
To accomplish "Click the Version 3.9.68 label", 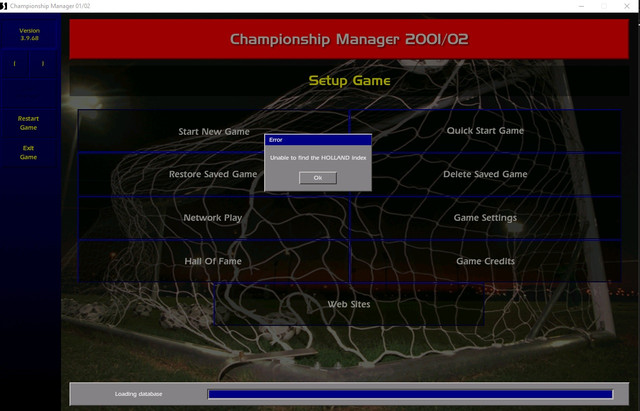I will 29,34.
